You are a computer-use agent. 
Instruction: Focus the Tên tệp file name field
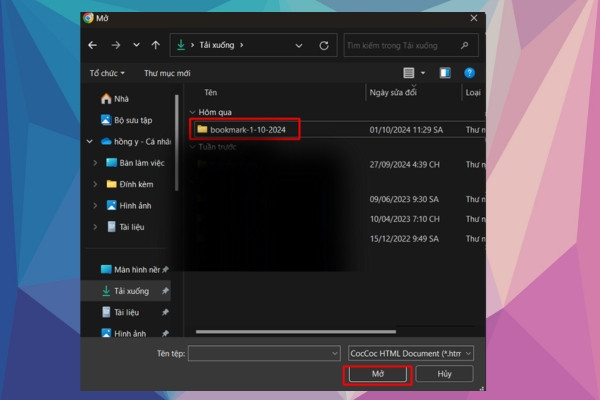[x=264, y=354]
